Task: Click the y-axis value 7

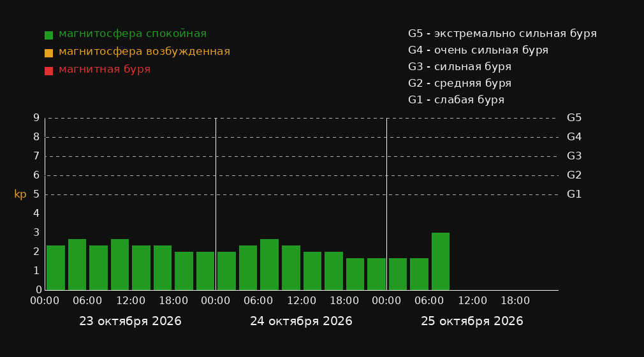Action: (36, 156)
